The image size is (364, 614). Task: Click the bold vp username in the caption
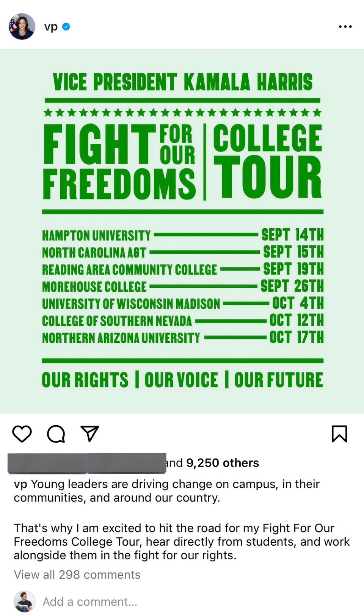tap(20, 484)
